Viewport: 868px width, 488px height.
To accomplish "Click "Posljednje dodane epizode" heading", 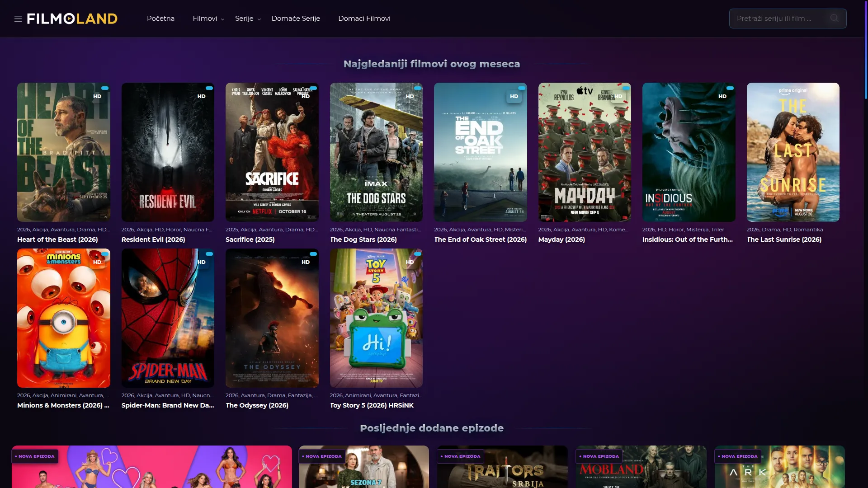I will click(x=432, y=428).
